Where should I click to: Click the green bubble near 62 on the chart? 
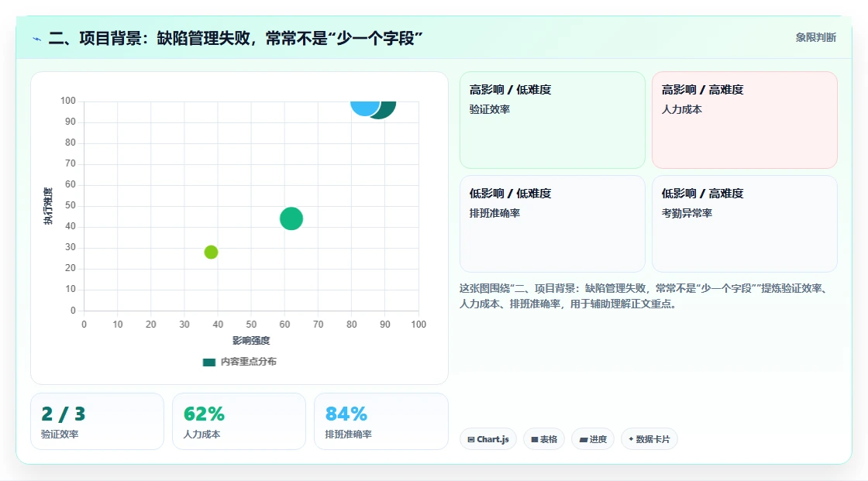click(291, 218)
